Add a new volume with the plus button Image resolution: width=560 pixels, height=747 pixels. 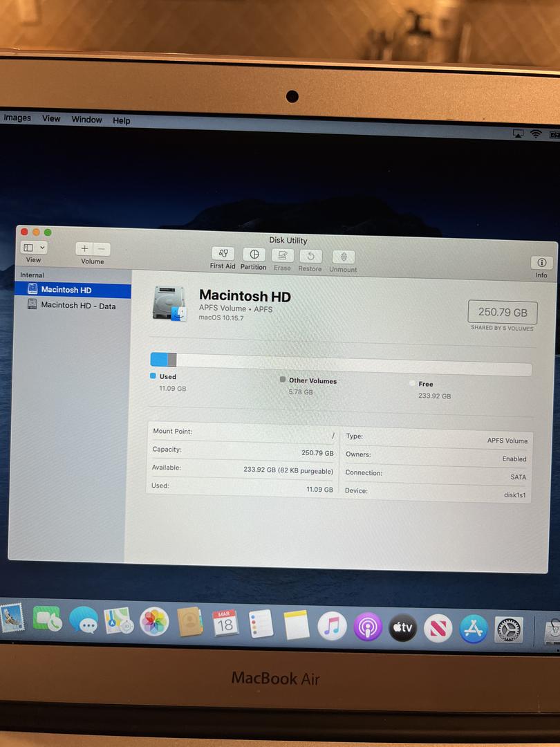click(85, 248)
